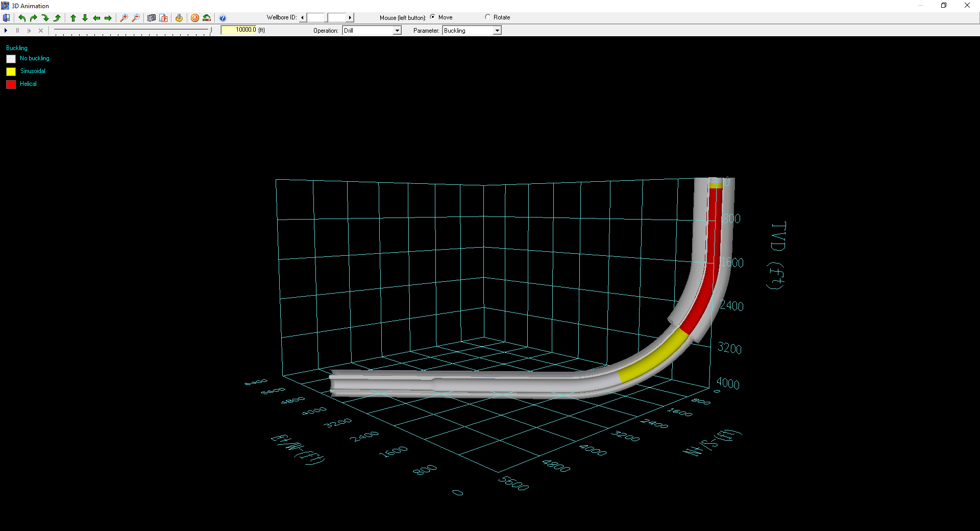Click the orange reset view icon
This screenshot has height=531, width=980.
[x=195, y=18]
